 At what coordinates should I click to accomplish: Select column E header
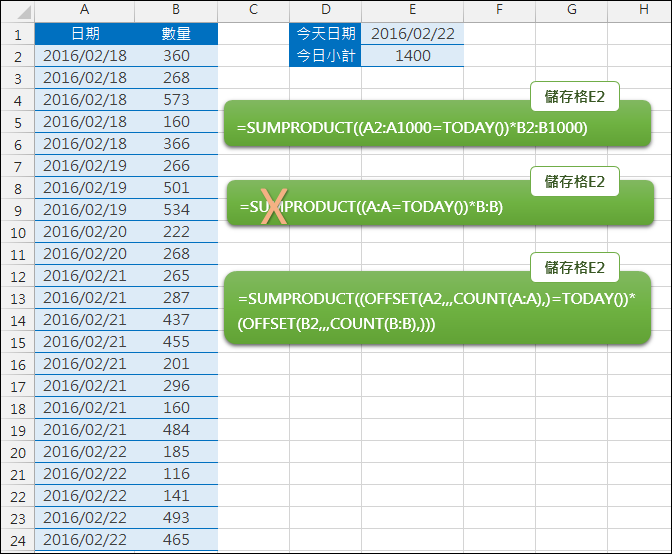pos(412,10)
